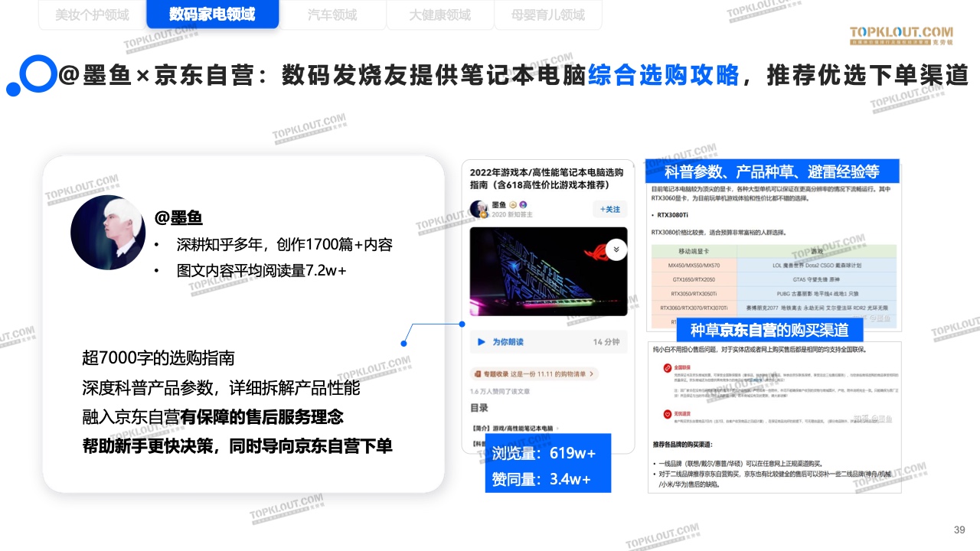Click the TOPKLOUT.COM logo
The height and width of the screenshot is (551, 980).
click(x=901, y=36)
